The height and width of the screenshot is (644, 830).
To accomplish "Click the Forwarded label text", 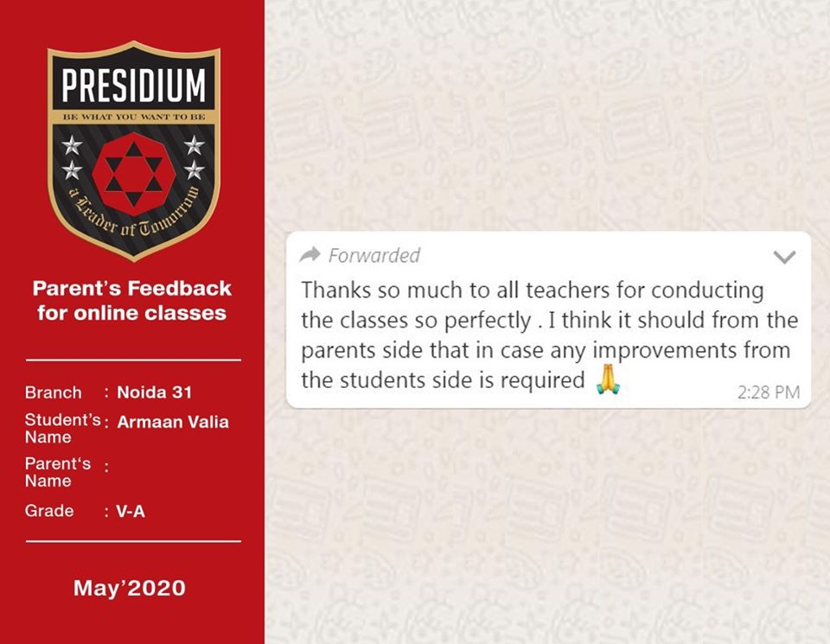I will 374,256.
